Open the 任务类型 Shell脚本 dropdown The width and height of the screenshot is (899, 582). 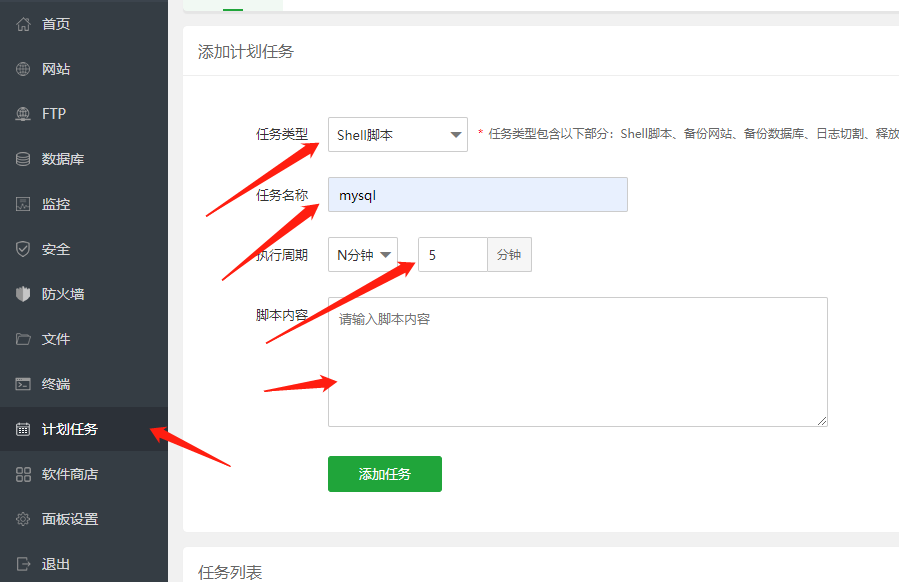point(397,133)
